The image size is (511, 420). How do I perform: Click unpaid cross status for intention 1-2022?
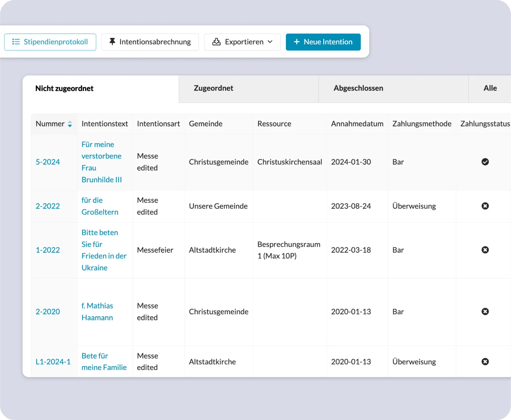[x=485, y=250]
